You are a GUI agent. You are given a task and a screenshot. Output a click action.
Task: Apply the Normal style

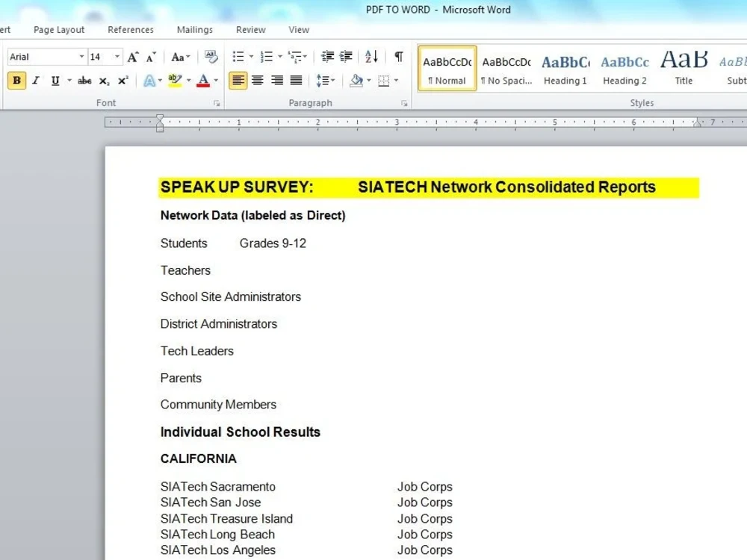(x=447, y=69)
